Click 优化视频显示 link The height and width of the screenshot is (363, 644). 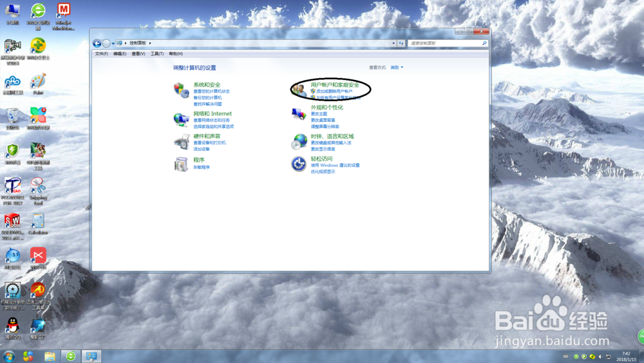323,172
